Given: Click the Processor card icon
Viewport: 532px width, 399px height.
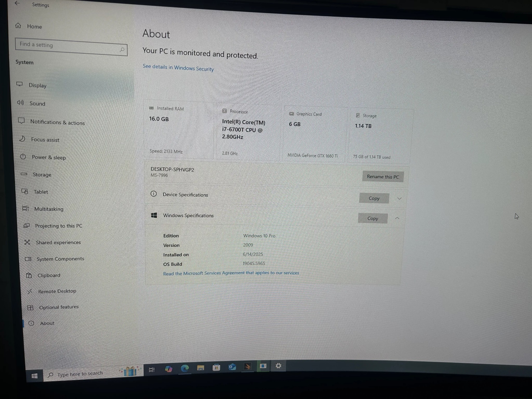Looking at the screenshot, I should click(224, 111).
